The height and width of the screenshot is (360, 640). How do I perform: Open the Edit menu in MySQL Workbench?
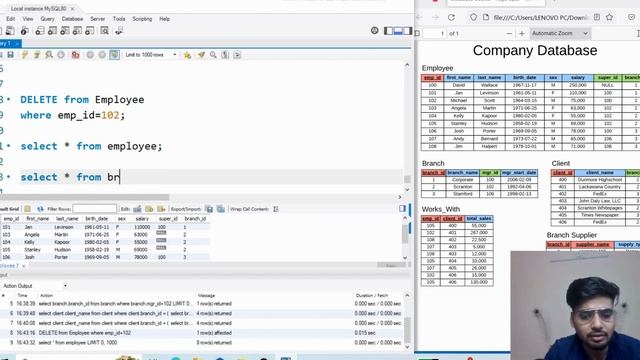tap(11, 19)
